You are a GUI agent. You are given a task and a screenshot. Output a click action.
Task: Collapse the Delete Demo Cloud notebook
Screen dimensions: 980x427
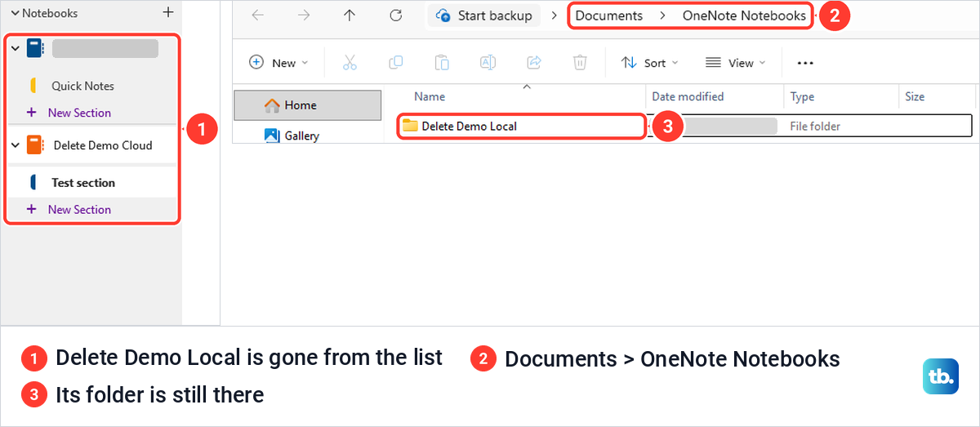pos(15,145)
